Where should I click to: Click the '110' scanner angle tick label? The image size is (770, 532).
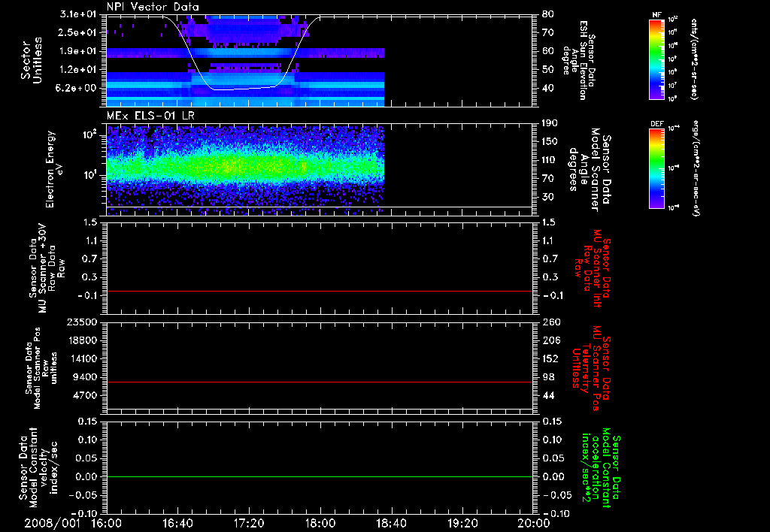(x=550, y=160)
